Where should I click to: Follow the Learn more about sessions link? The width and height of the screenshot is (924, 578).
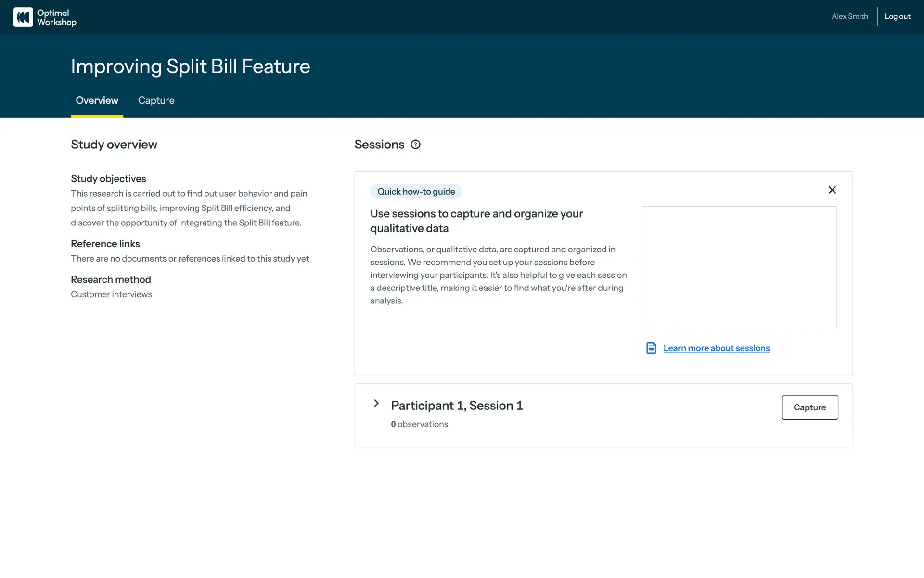[x=716, y=348]
